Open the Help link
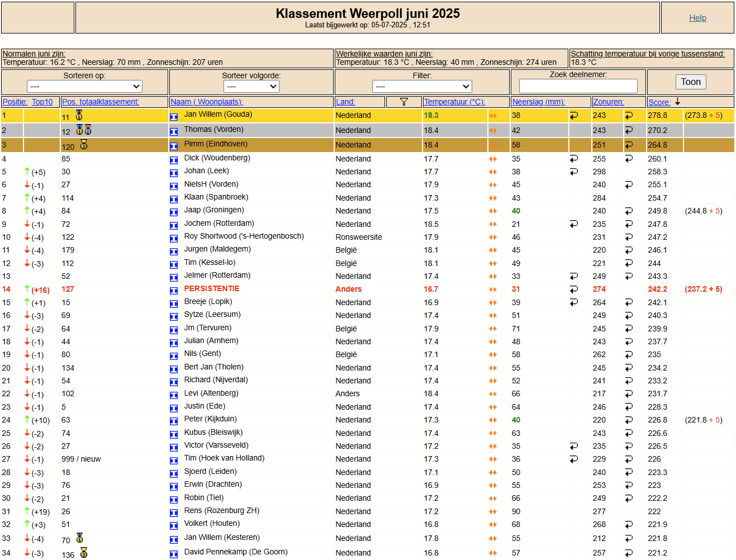736x560 pixels. [697, 18]
